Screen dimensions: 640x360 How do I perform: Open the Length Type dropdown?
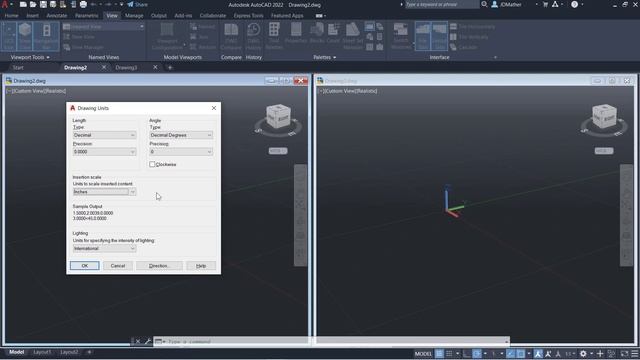point(104,135)
